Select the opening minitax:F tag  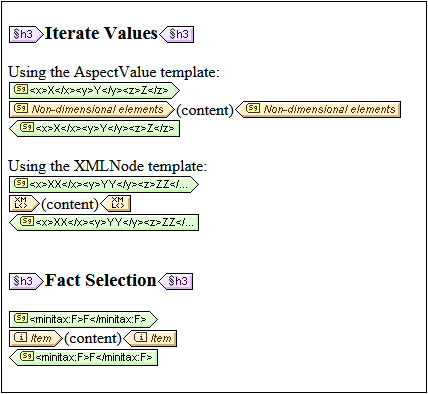(83, 319)
